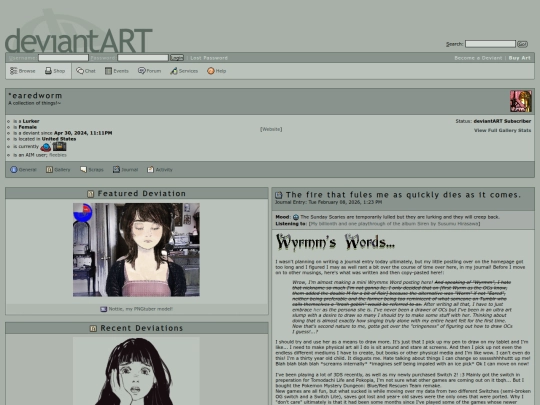This screenshot has width=540, height=405.
Task: Open the Help page
Action: tap(216, 71)
